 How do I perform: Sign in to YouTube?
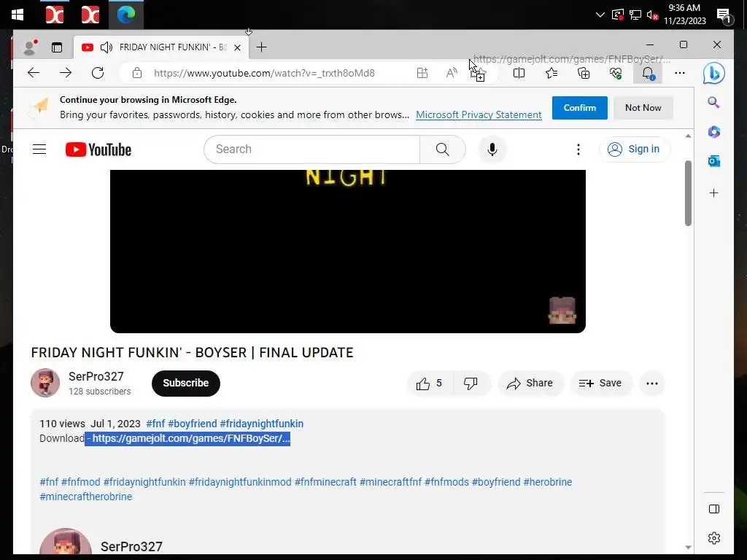(x=635, y=149)
